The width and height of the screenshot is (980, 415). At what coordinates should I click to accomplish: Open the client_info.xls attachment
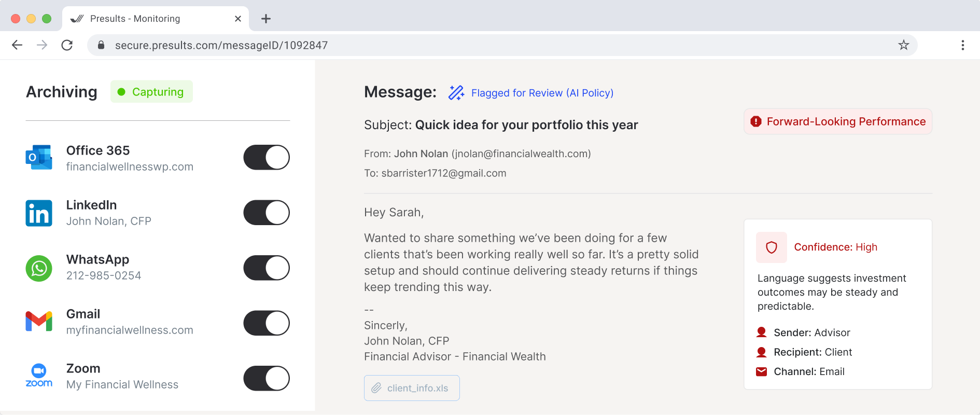412,388
